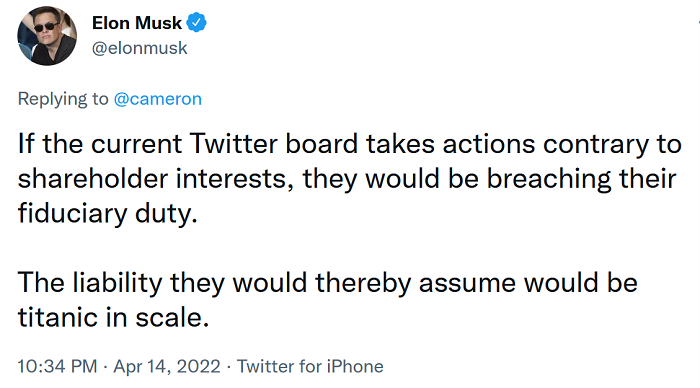Click the word "Twitter" in tweet body
Screen dimensions: 700x388
point(233,144)
